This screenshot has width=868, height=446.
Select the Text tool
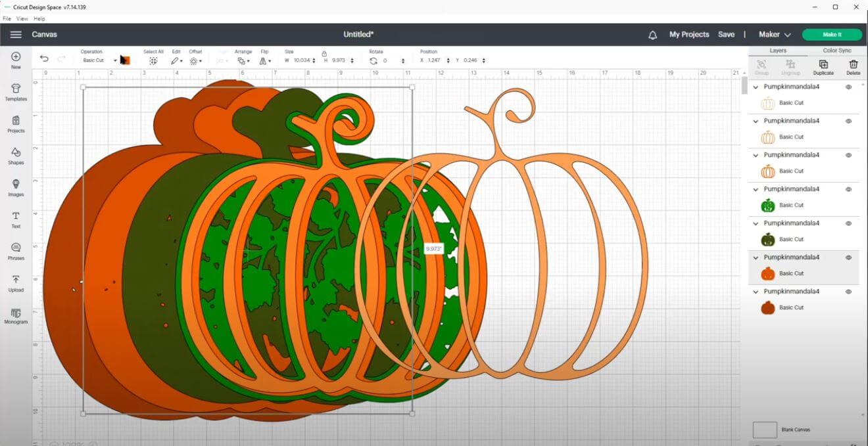coord(16,219)
